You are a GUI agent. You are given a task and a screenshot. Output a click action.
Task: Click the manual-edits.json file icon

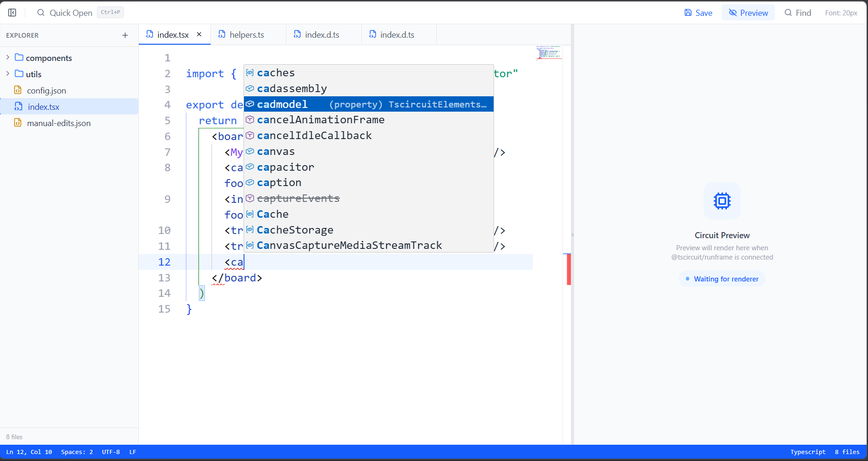pos(18,122)
